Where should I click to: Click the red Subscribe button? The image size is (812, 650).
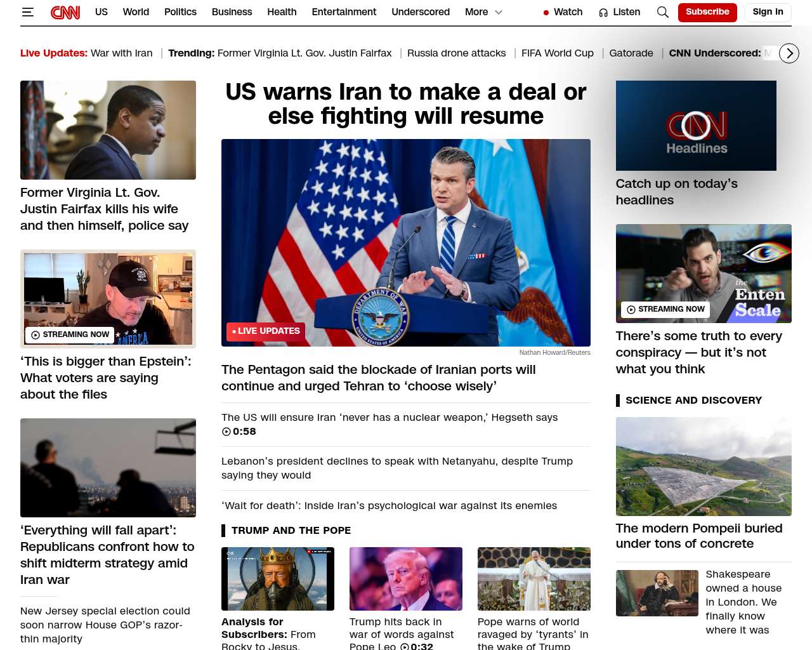tap(707, 12)
